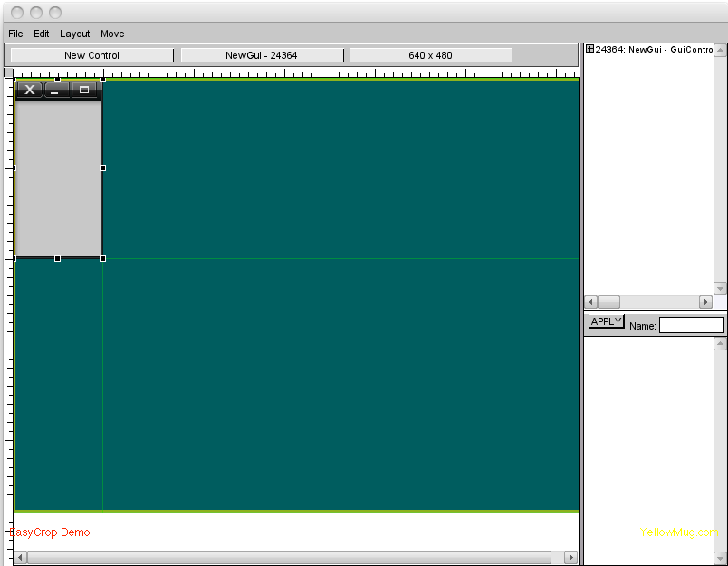The width and height of the screenshot is (728, 566).
Task: Open the 640 x 480 resolution selector
Action: point(430,55)
